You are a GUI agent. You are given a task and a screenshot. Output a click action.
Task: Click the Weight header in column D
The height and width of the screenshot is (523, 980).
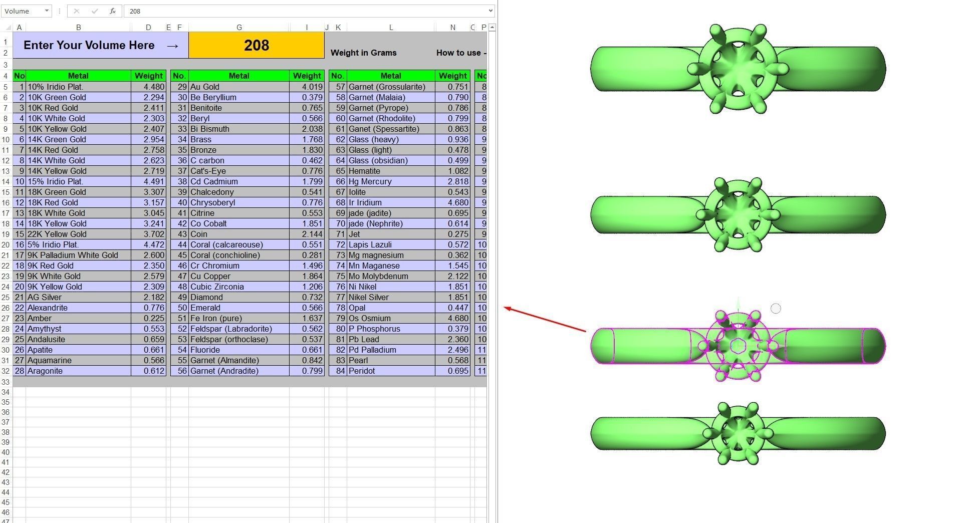pyautogui.click(x=148, y=76)
